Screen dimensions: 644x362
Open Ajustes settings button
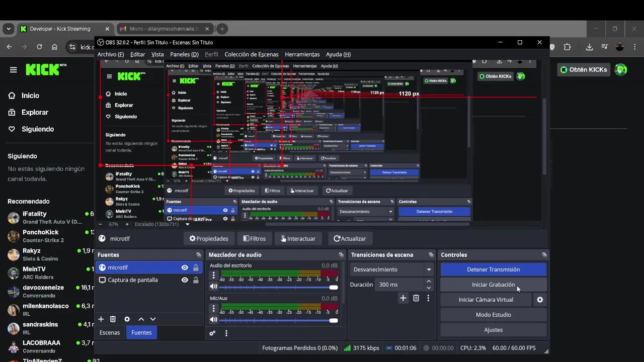494,330
